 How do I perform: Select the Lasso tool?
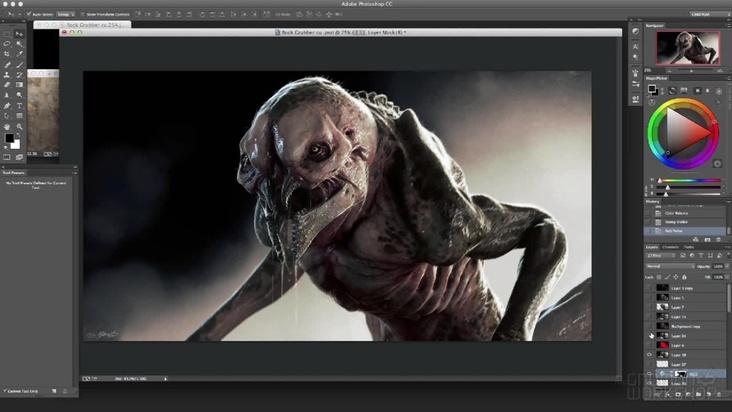pyautogui.click(x=7, y=44)
